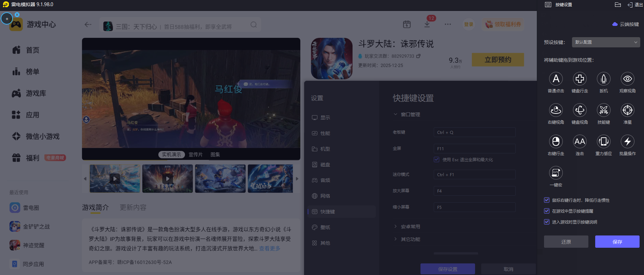This screenshot has width=644, height=275.
Task: Click the 登录 login button
Action: (469, 24)
